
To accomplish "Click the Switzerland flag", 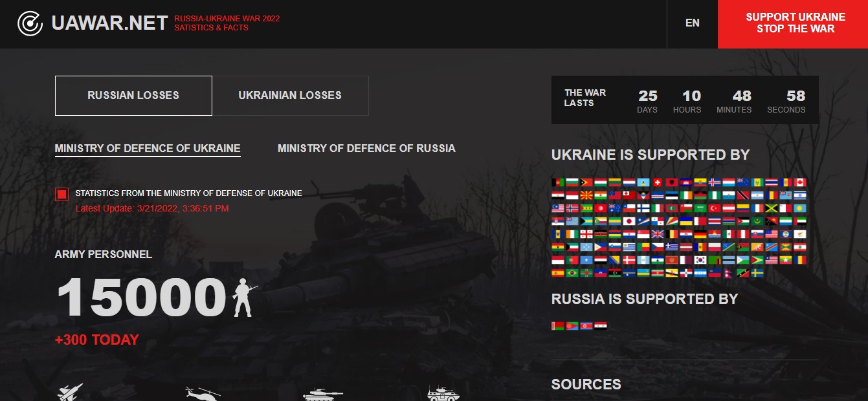I will [x=658, y=182].
